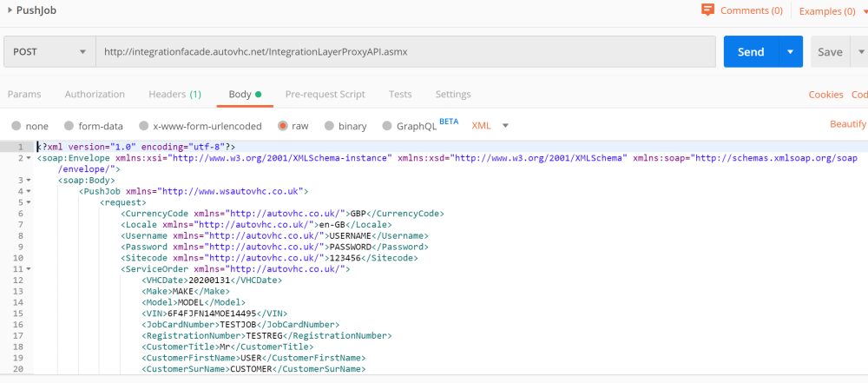Click the request URL input field
This screenshot has width=868, height=383.
pos(404,52)
